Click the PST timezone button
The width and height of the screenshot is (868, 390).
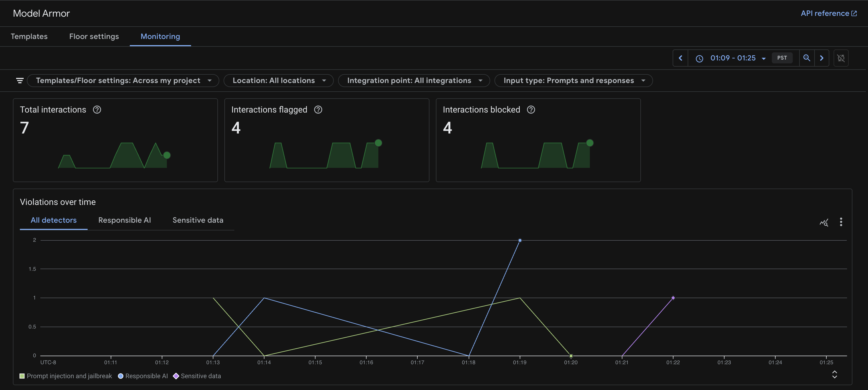pyautogui.click(x=782, y=57)
